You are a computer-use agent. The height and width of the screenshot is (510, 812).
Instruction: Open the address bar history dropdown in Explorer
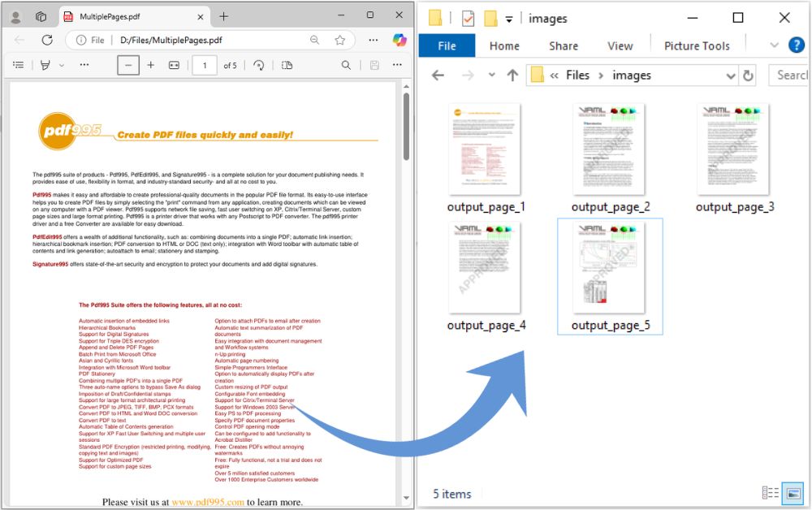click(733, 75)
